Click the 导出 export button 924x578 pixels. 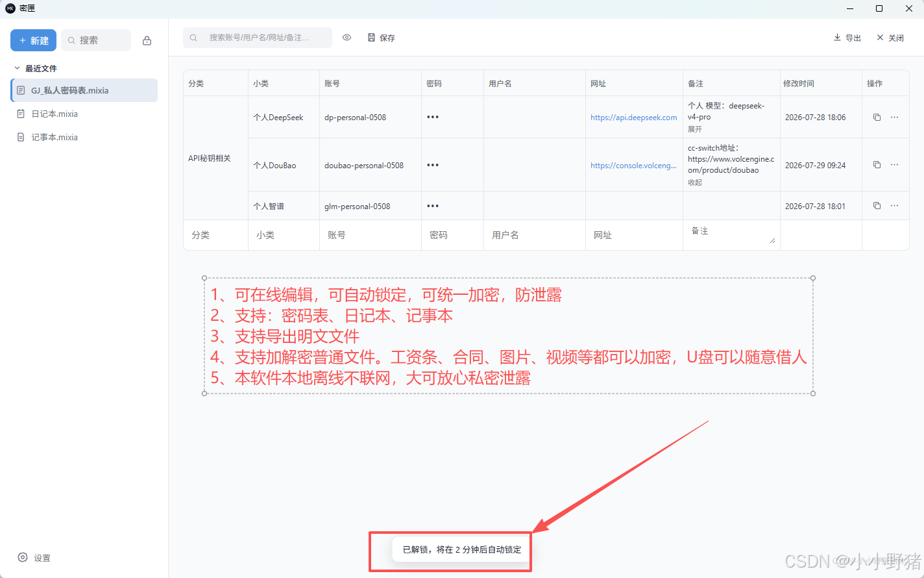coord(847,38)
